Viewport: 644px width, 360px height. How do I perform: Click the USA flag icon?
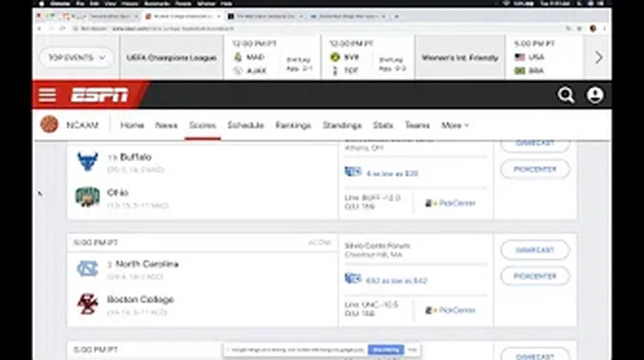pos(520,57)
